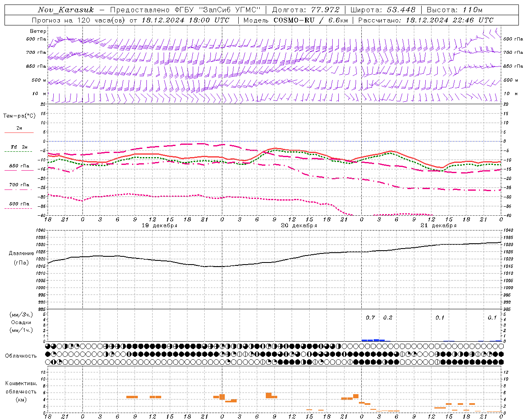Select the latitude value Широта: 53.448
This screenshot has height=420, width=525.
382,10
